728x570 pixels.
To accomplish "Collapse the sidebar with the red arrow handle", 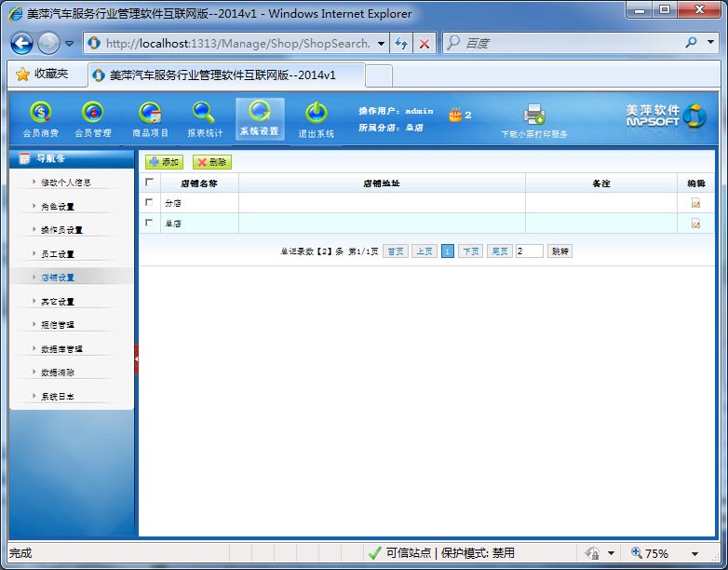I will (137, 359).
